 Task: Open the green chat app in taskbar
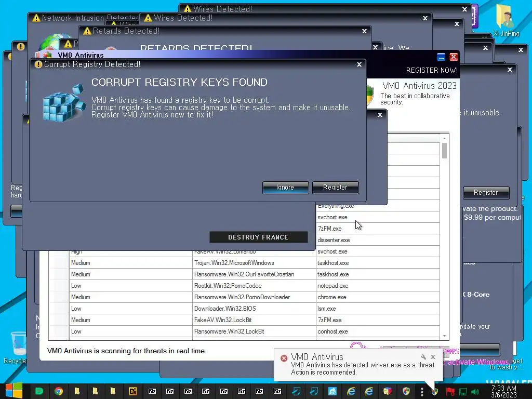tap(39, 391)
